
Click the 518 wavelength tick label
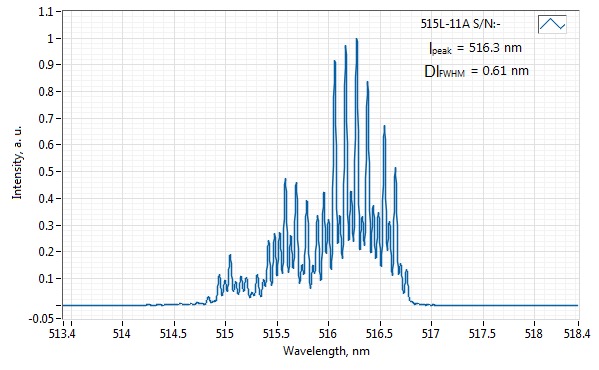coord(534,334)
